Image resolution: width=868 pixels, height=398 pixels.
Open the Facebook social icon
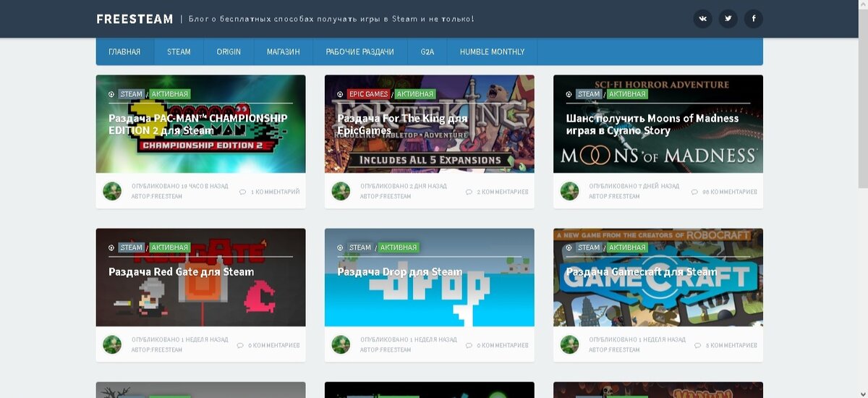click(753, 19)
